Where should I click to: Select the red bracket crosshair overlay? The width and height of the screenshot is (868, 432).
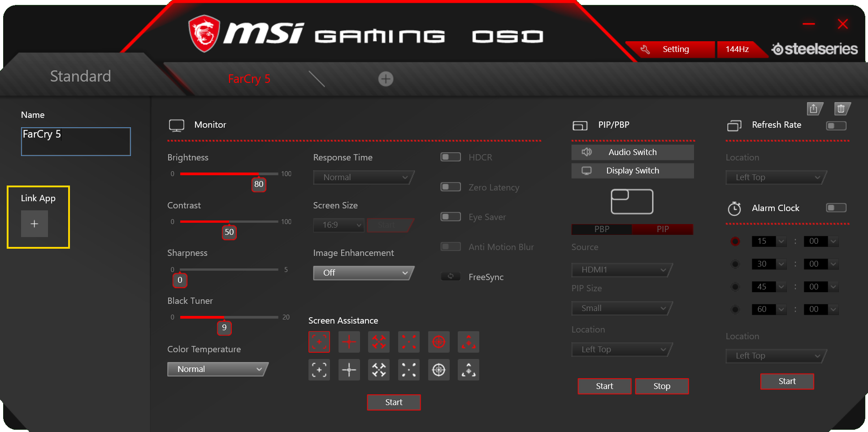(x=319, y=342)
